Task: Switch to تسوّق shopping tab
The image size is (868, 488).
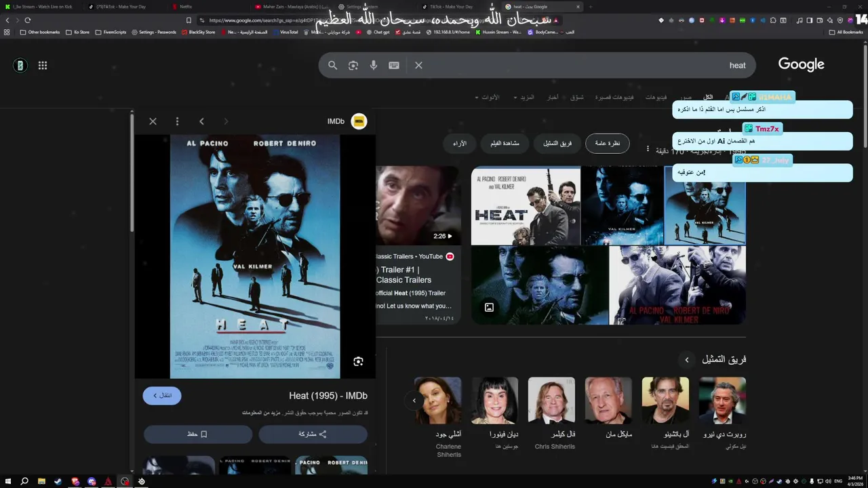Action: click(x=576, y=98)
